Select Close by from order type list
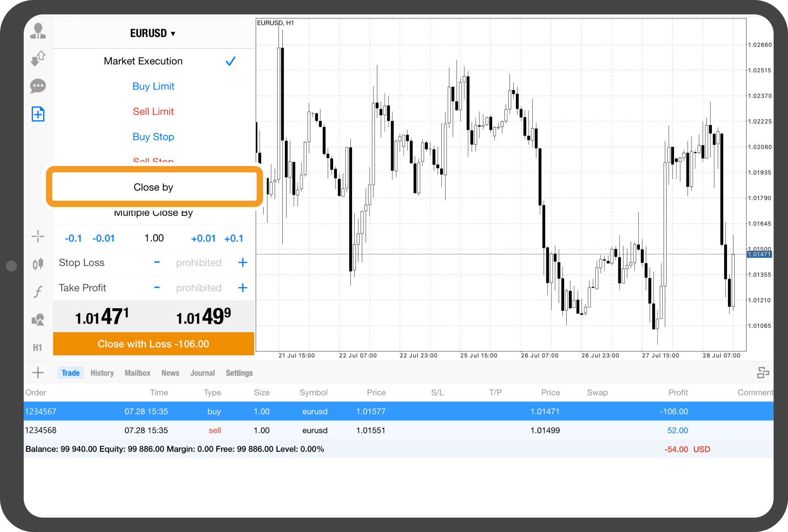Viewport: 788px width, 532px height. tap(153, 187)
